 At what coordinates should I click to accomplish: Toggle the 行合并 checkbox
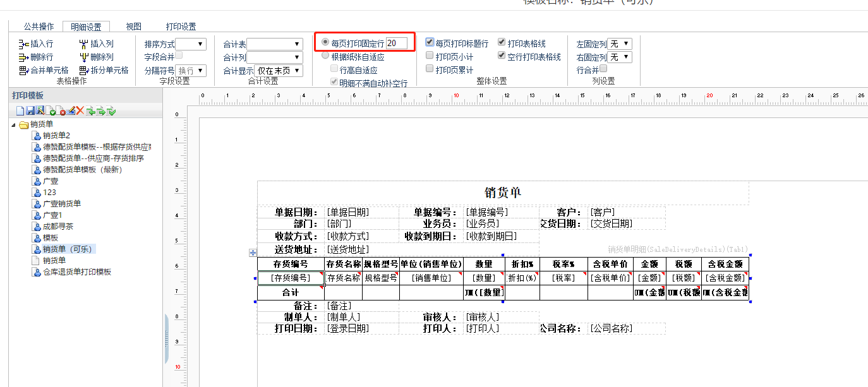603,69
